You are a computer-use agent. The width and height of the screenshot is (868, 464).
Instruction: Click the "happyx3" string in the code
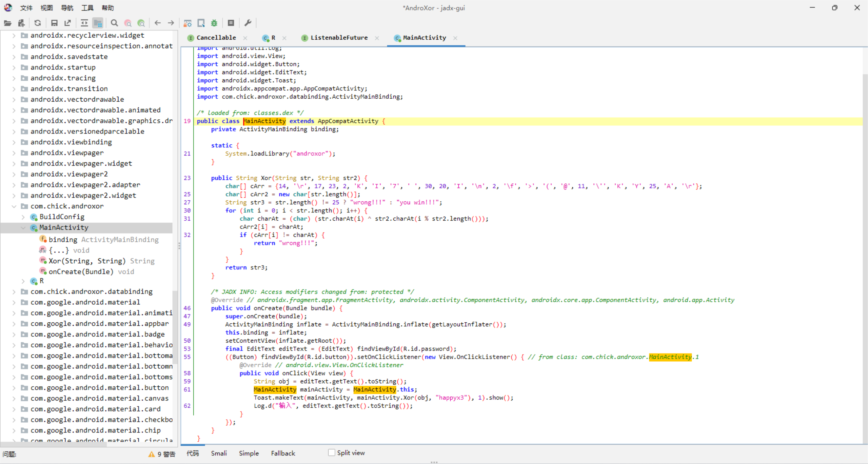[x=453, y=398]
